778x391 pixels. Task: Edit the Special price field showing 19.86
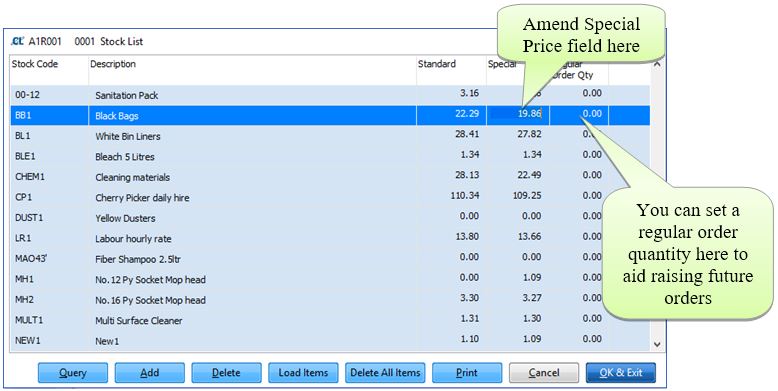pyautogui.click(x=518, y=114)
